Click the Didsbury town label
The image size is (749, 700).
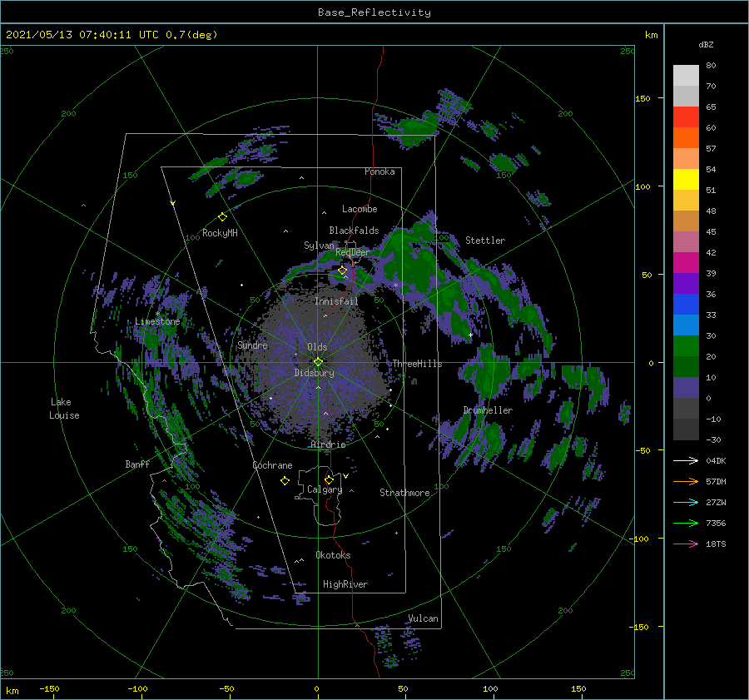[315, 373]
